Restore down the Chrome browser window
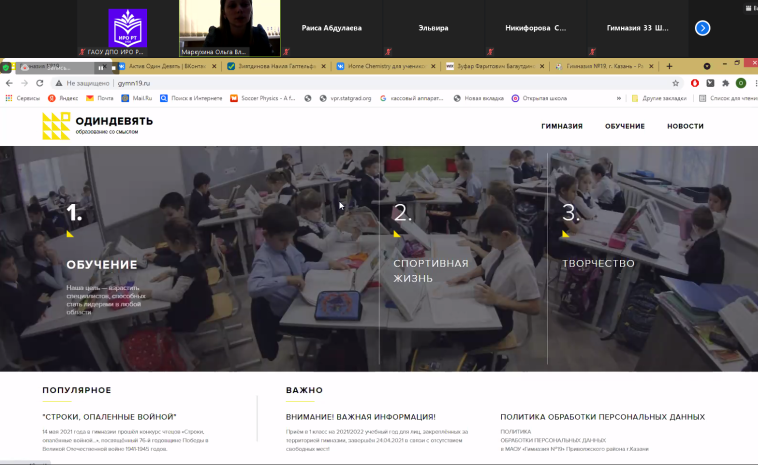 (x=737, y=63)
